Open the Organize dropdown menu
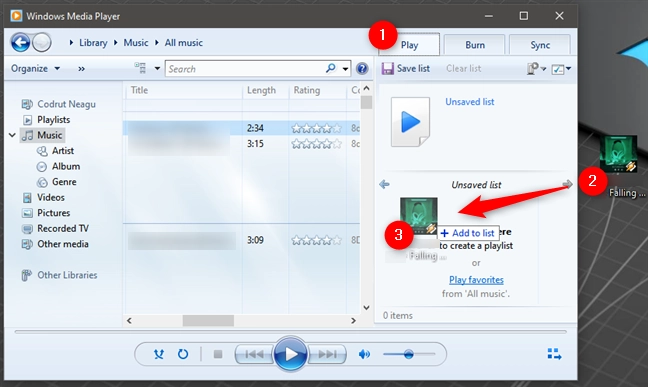Screen dimensions: 648x387 pos(36,68)
